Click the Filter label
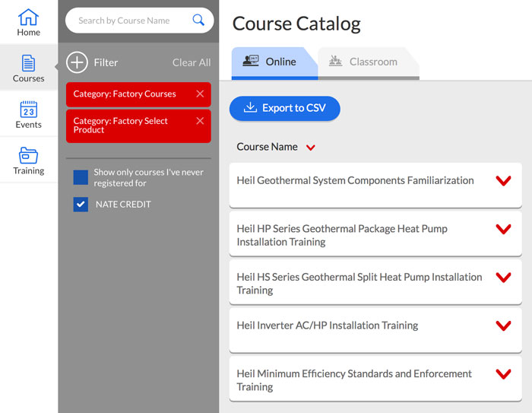The image size is (532, 413). pos(106,62)
